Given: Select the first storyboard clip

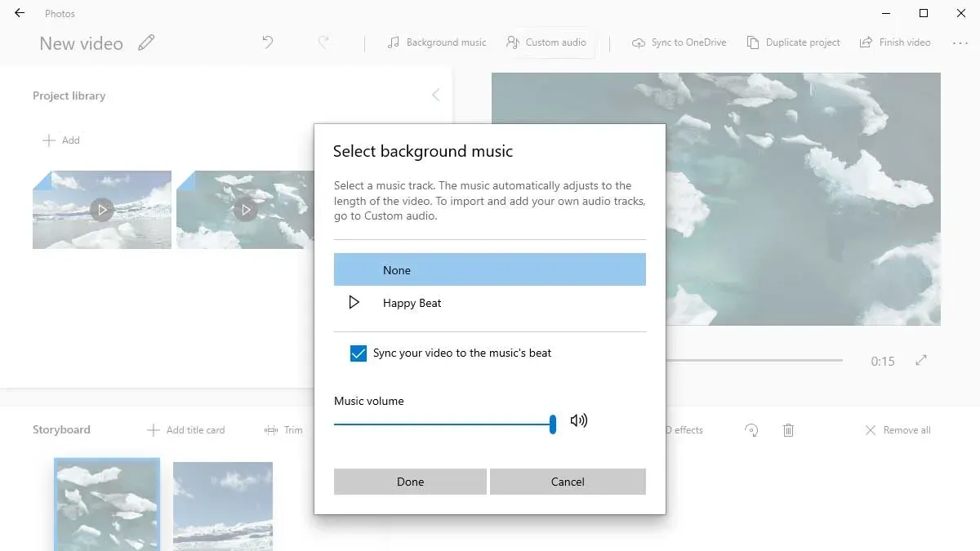Looking at the screenshot, I should click(107, 504).
